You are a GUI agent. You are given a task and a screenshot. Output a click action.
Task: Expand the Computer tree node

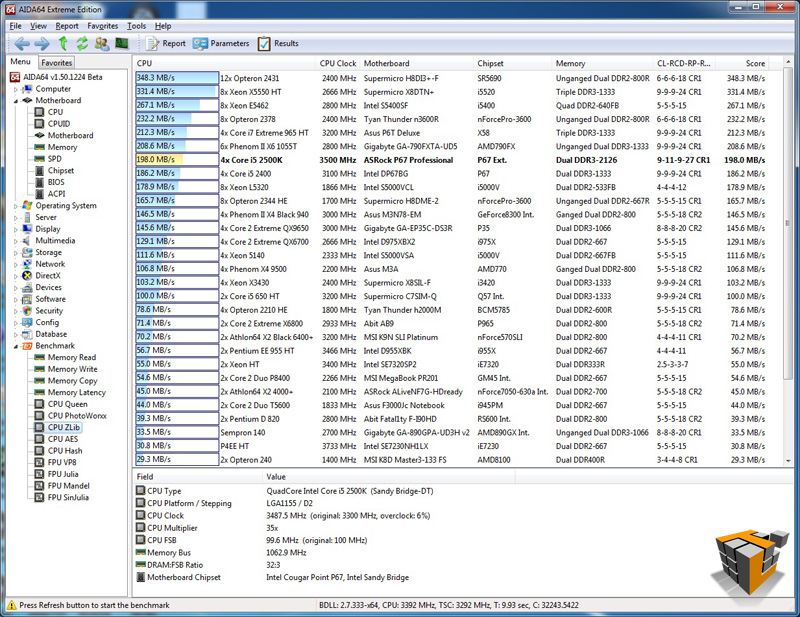coord(16,89)
